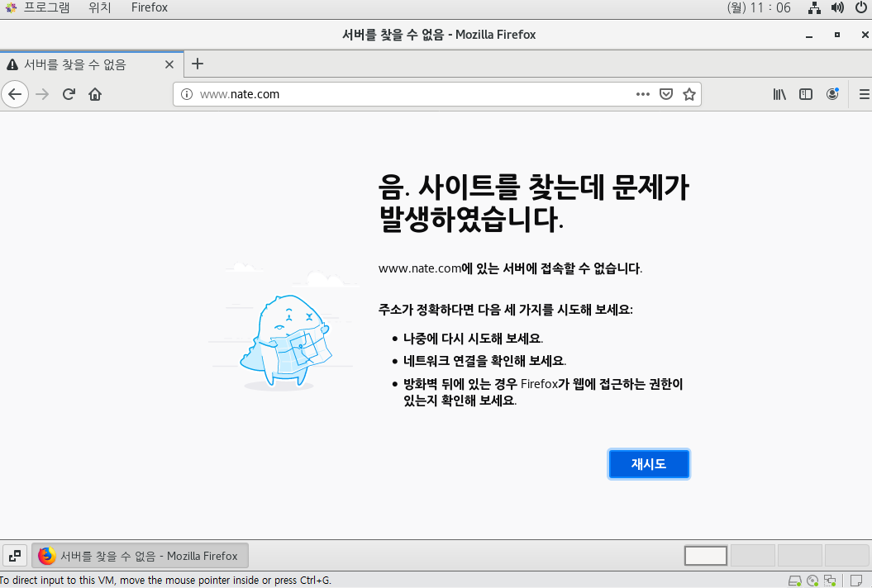872x588 pixels.
Task: Click the network status icon
Action: [815, 7]
